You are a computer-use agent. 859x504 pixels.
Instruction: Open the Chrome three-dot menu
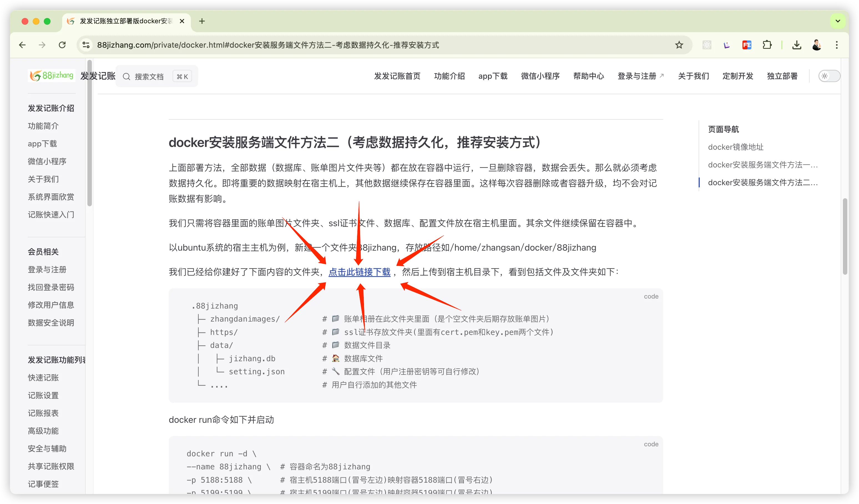tap(837, 45)
